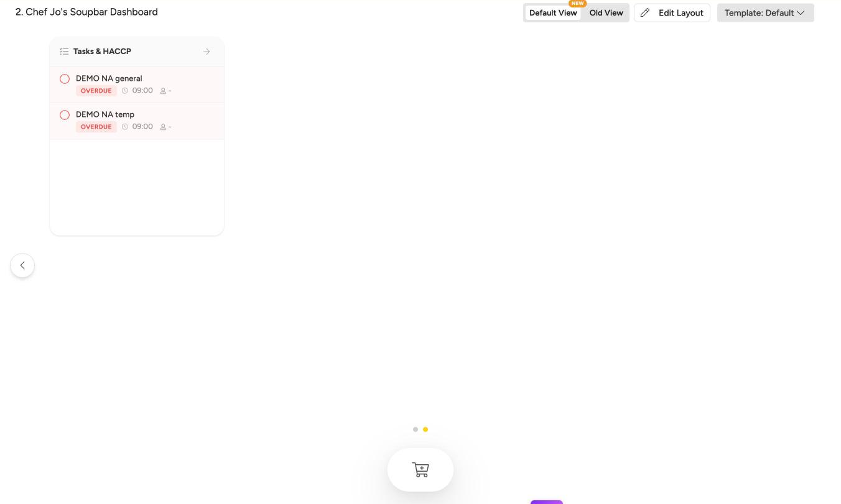The height and width of the screenshot is (504, 841).
Task: Mark DEMO NA temp task complete
Action: coord(65,115)
